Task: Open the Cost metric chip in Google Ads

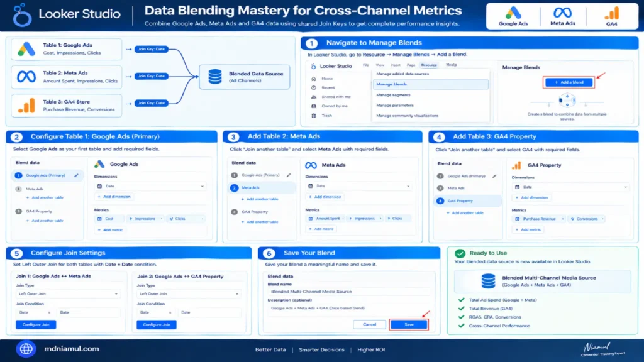Action: coord(109,219)
